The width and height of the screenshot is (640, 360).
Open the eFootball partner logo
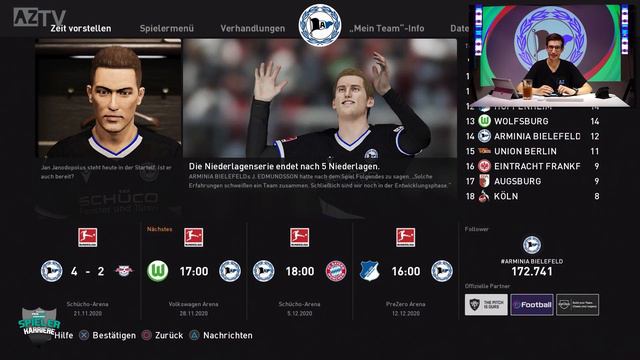tap(532, 304)
